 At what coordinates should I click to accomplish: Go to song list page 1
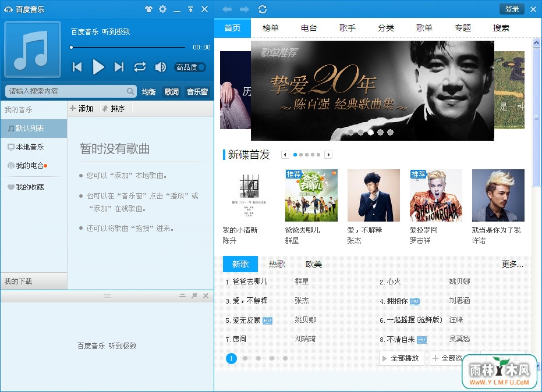[231, 358]
